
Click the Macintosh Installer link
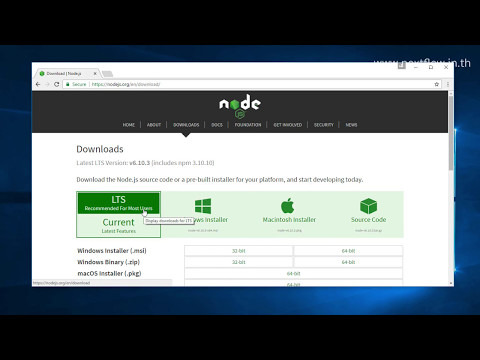pos(289,220)
